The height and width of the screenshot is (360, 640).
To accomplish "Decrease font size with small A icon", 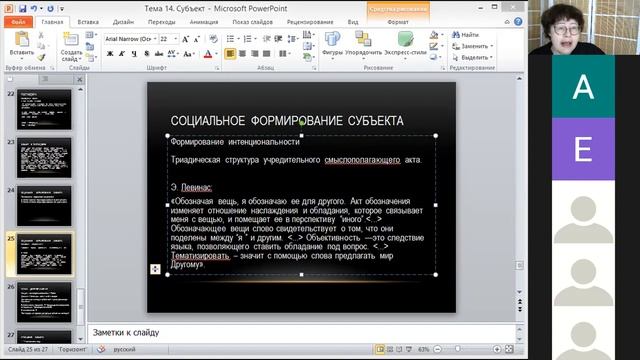I will pos(197,39).
